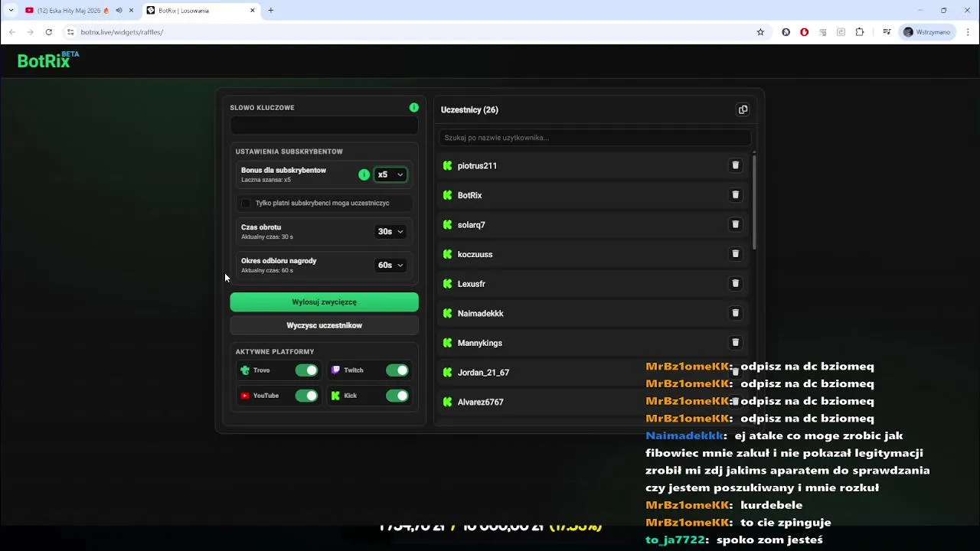This screenshot has width=980, height=551.
Task: Click the site info icon in address bar
Action: 71,32
